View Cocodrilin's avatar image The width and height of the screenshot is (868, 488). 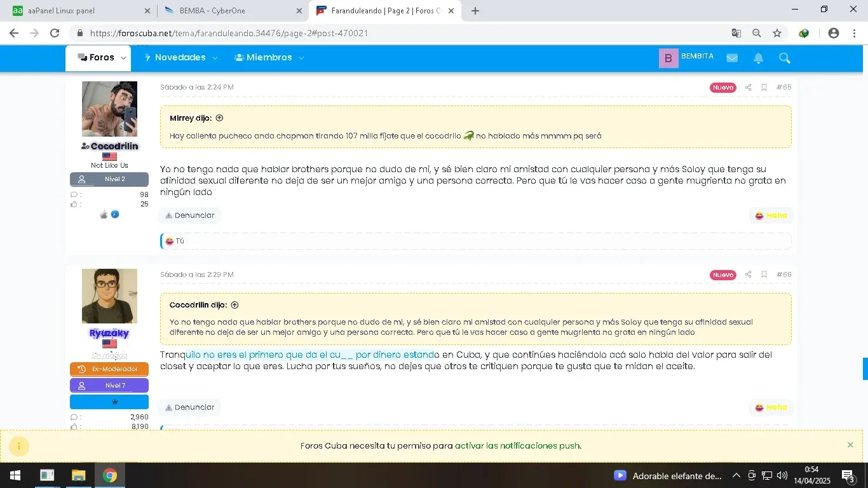pos(109,109)
